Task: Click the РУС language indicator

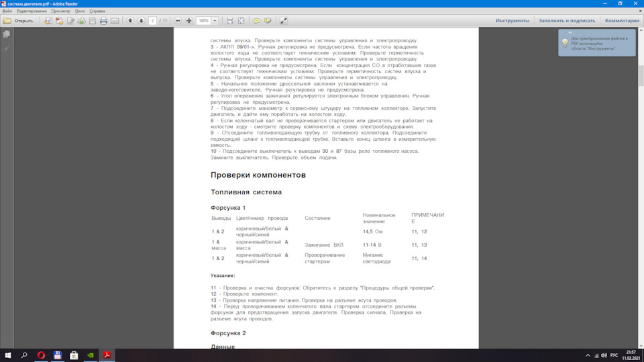Action: (x=614, y=355)
